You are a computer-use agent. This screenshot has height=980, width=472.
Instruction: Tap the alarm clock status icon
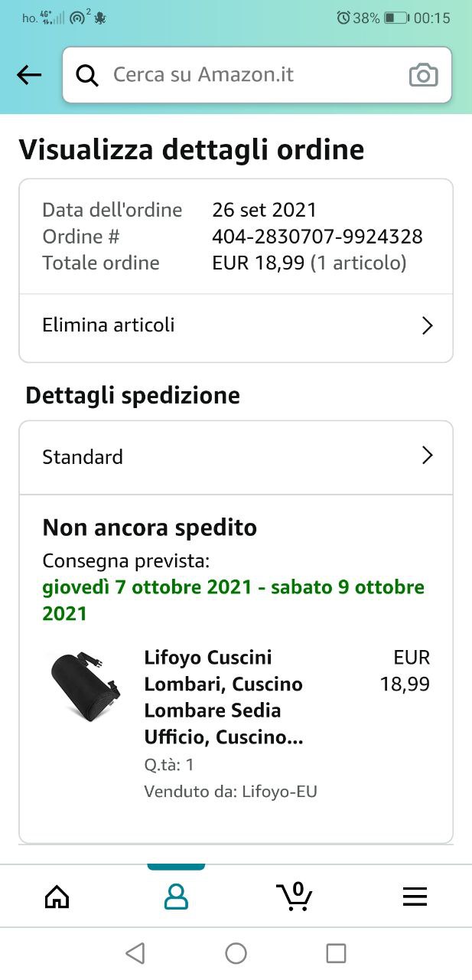pos(343,18)
